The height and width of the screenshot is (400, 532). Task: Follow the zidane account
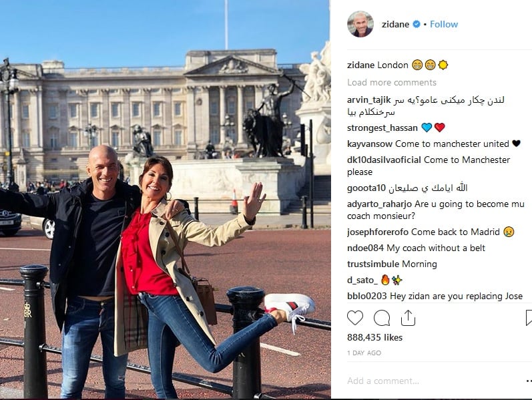(444, 24)
